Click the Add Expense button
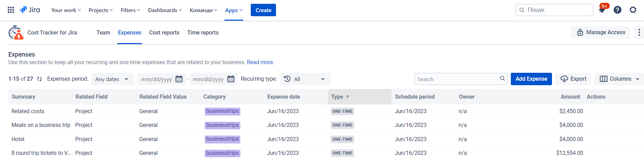This screenshot has height=159, width=644. point(531,79)
